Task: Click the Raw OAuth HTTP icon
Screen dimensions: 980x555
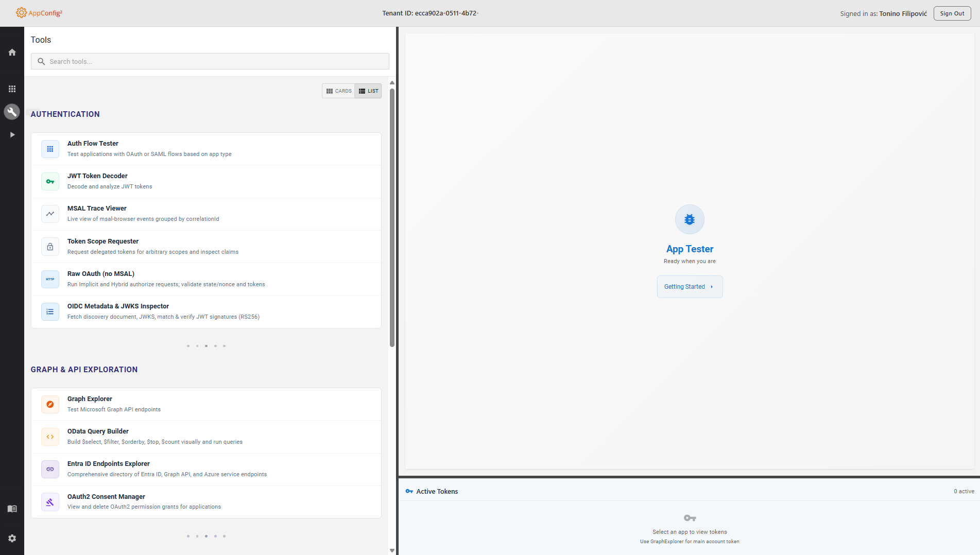Action: click(x=50, y=279)
